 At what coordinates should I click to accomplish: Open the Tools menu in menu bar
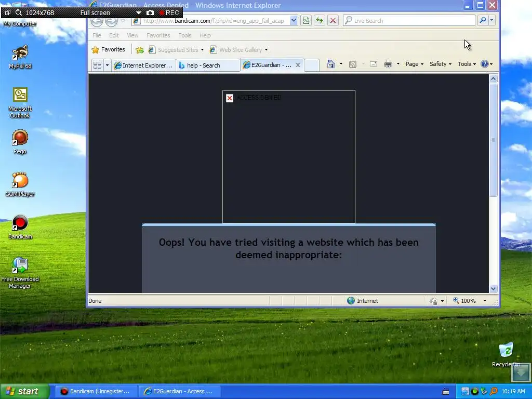tap(184, 35)
